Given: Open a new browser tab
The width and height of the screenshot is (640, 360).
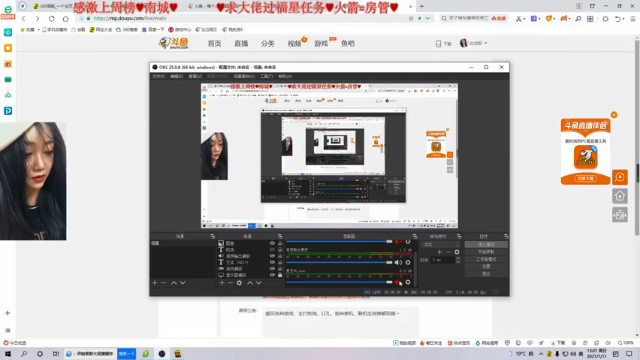Looking at the screenshot, I should point(422,6).
